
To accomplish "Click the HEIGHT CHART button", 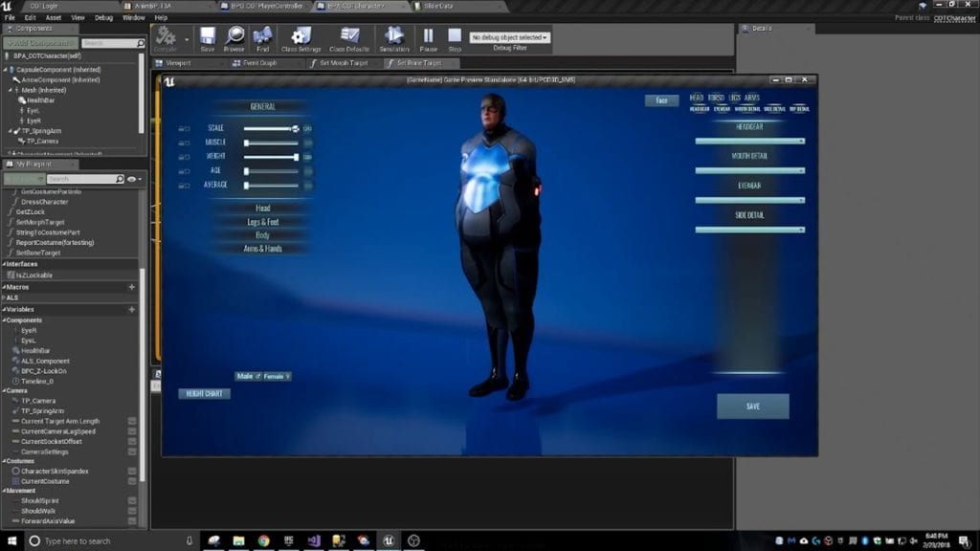I will click(x=204, y=393).
